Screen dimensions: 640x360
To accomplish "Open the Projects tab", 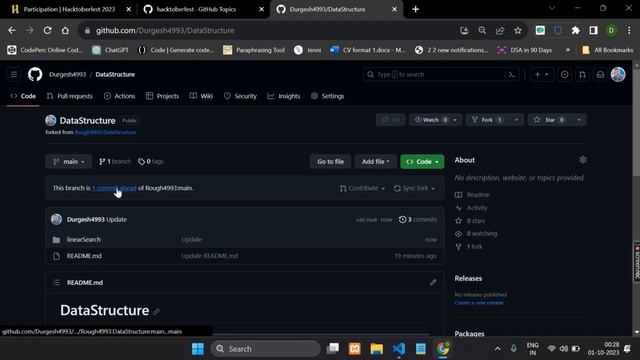I will (162, 96).
